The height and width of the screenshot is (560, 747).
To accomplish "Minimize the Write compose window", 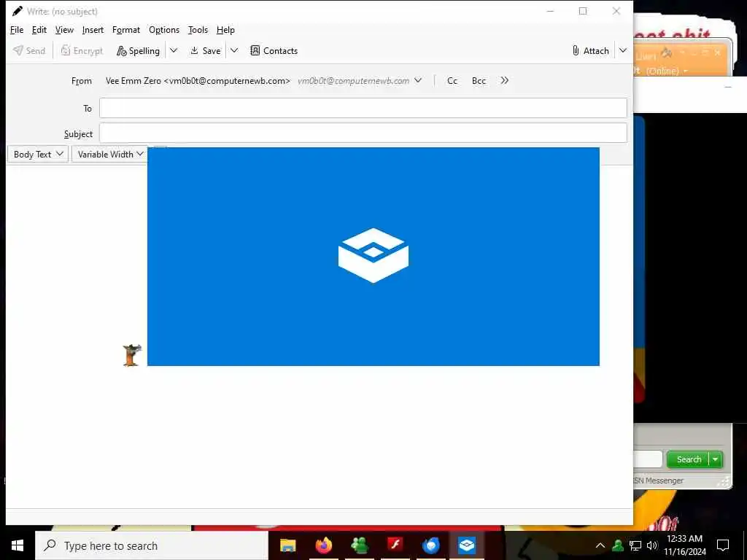I will click(550, 11).
